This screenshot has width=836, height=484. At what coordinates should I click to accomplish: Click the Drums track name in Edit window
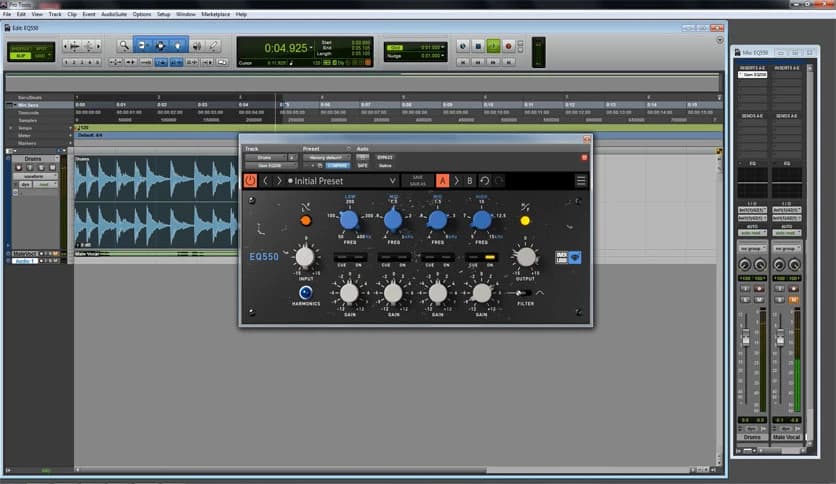point(33,159)
